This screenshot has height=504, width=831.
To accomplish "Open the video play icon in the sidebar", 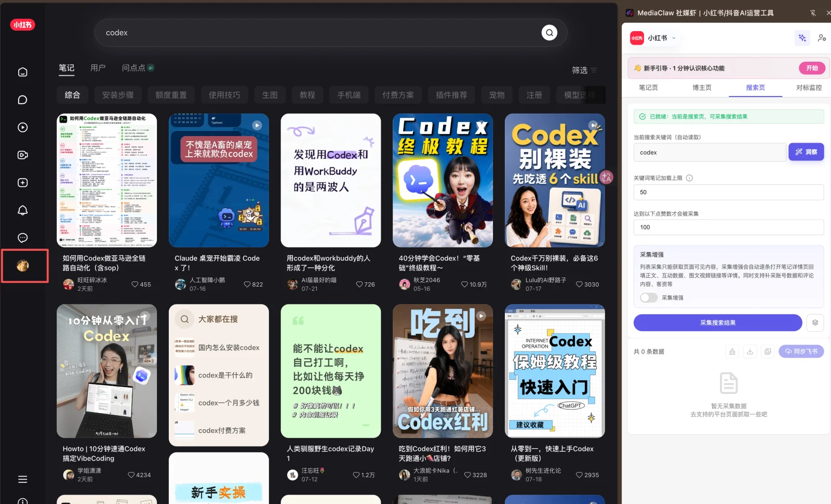I will [x=22, y=127].
